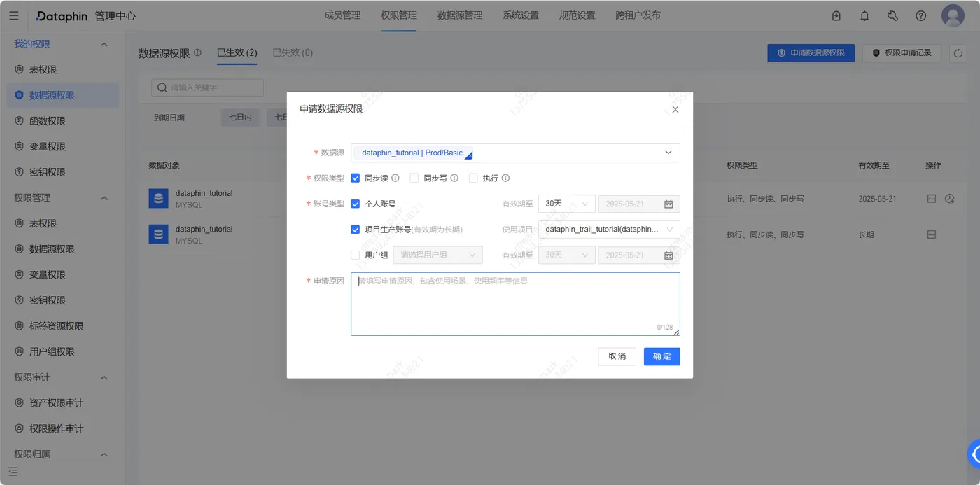Open 函数权限 under 我的权限
This screenshot has width=980, height=485.
coord(48,121)
